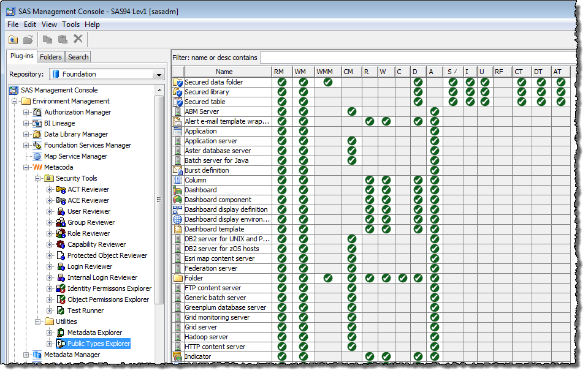The width and height of the screenshot is (588, 376).
Task: Select the Metadata Explorer icon
Action: point(61,333)
